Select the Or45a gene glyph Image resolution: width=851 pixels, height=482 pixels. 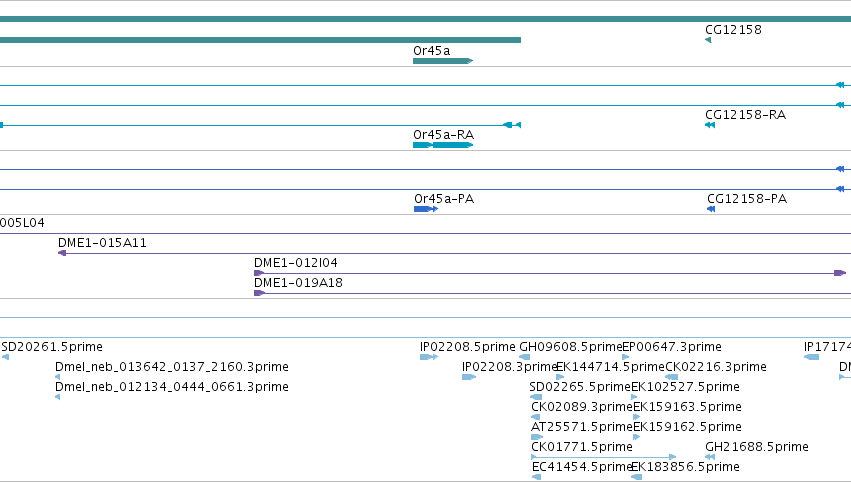pyautogui.click(x=443, y=61)
